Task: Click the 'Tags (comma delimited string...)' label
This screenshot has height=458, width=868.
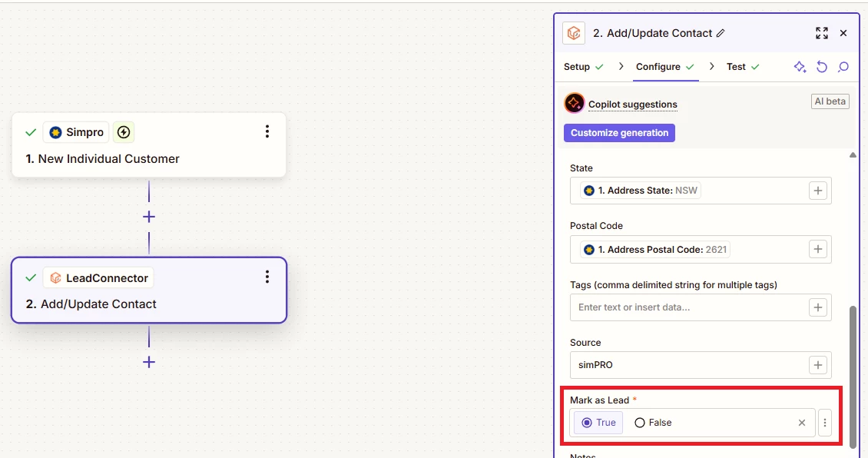Action: (x=674, y=284)
